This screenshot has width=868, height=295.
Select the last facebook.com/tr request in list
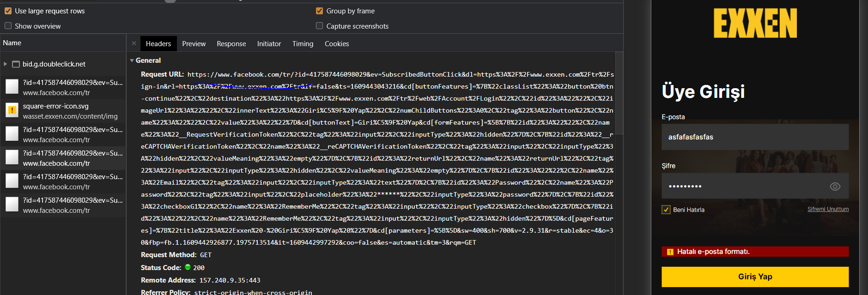63,205
